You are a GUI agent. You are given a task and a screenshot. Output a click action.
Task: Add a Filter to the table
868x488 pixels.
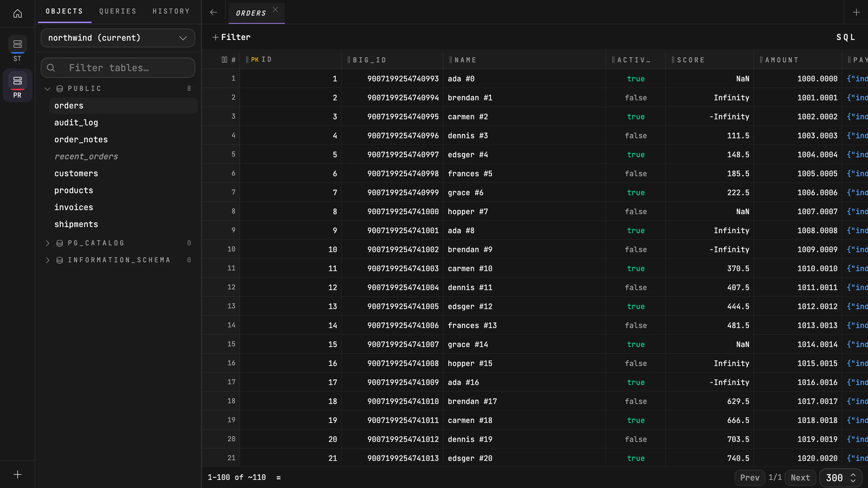pyautogui.click(x=231, y=37)
